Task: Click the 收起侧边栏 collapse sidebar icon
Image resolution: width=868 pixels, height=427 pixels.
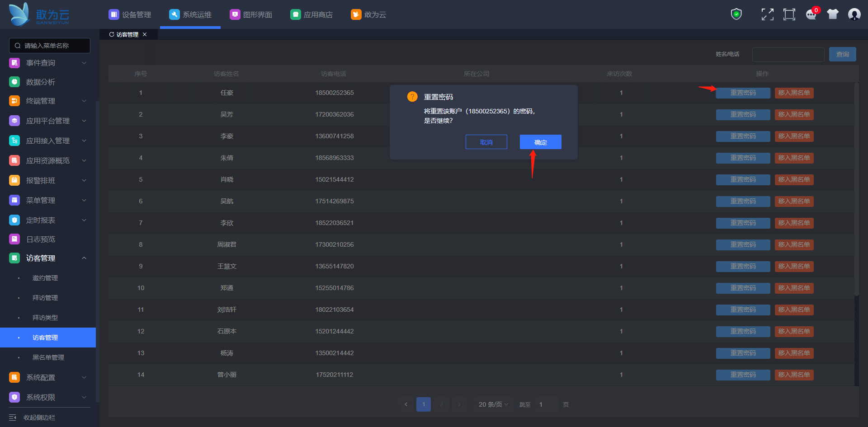Action: 13,418
